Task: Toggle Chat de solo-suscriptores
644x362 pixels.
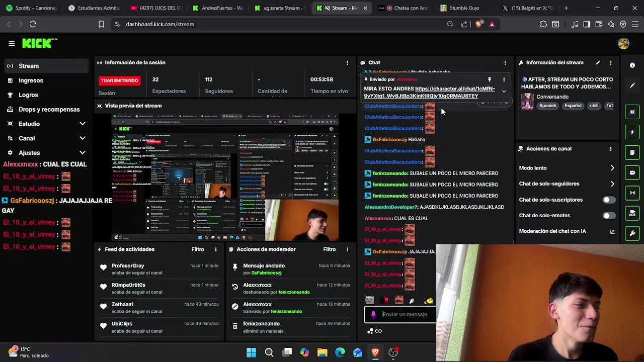Action: 609,200
